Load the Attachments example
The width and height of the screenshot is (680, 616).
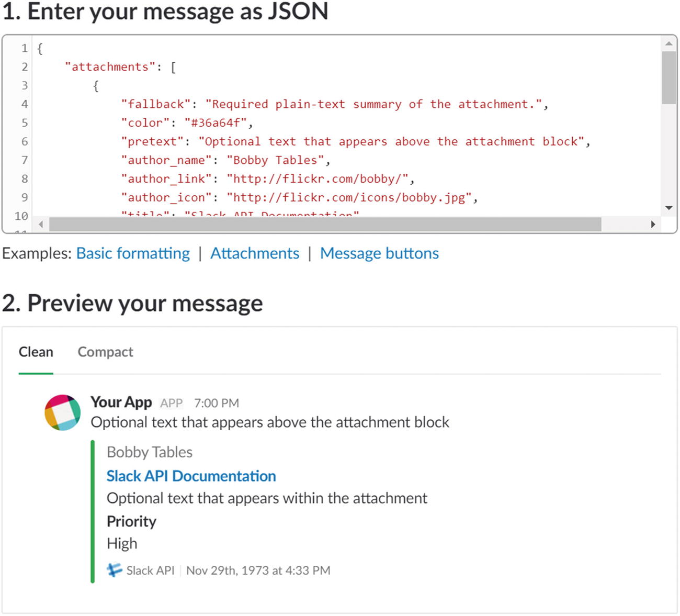[x=255, y=253]
